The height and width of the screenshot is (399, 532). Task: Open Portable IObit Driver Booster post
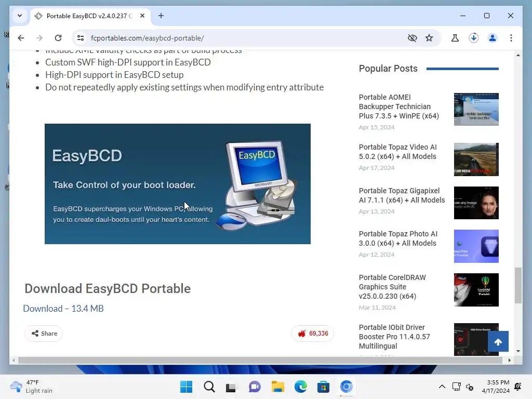pos(394,337)
